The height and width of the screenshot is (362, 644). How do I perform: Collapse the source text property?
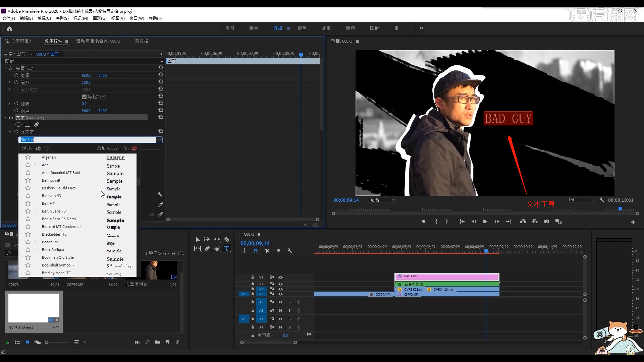click(10, 131)
